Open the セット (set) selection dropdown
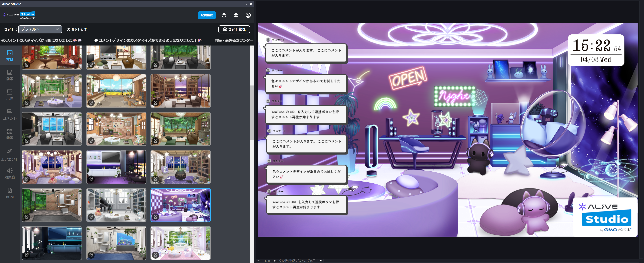The width and height of the screenshot is (644, 263). pyautogui.click(x=40, y=29)
